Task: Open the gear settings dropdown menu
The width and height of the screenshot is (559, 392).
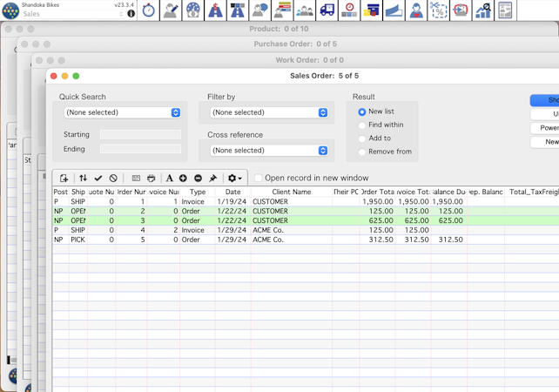Action: (x=234, y=178)
